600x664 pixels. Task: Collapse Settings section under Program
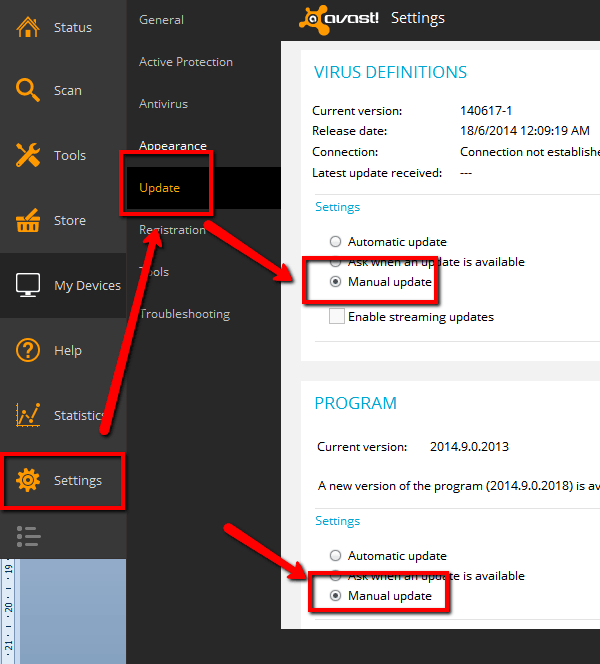point(337,521)
